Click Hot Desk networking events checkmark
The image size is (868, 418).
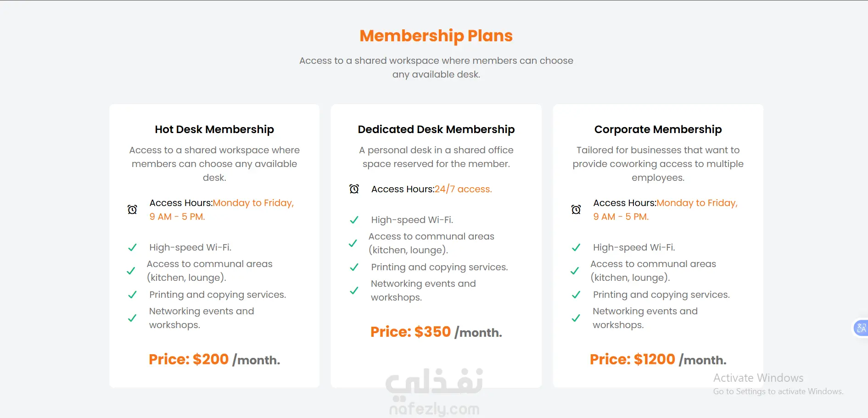coord(132,318)
